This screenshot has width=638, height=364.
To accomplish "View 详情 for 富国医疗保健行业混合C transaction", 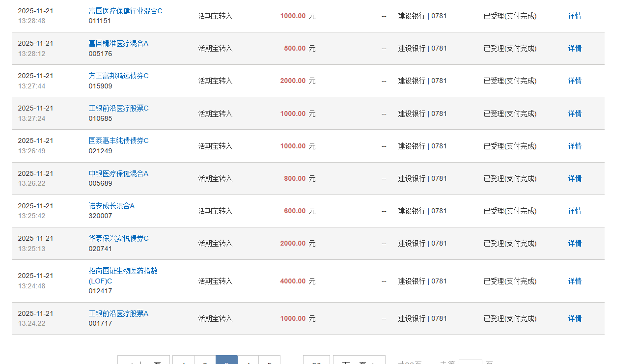I will click(x=575, y=16).
